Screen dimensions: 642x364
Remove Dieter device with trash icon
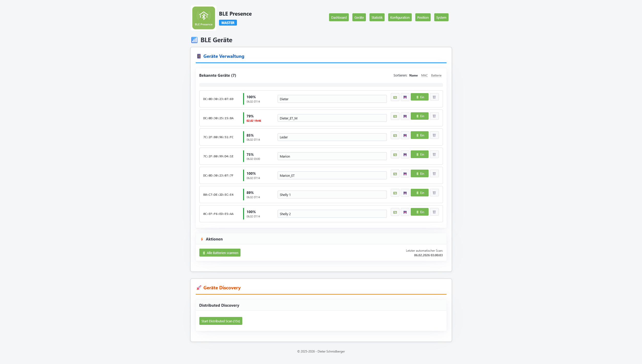(434, 97)
